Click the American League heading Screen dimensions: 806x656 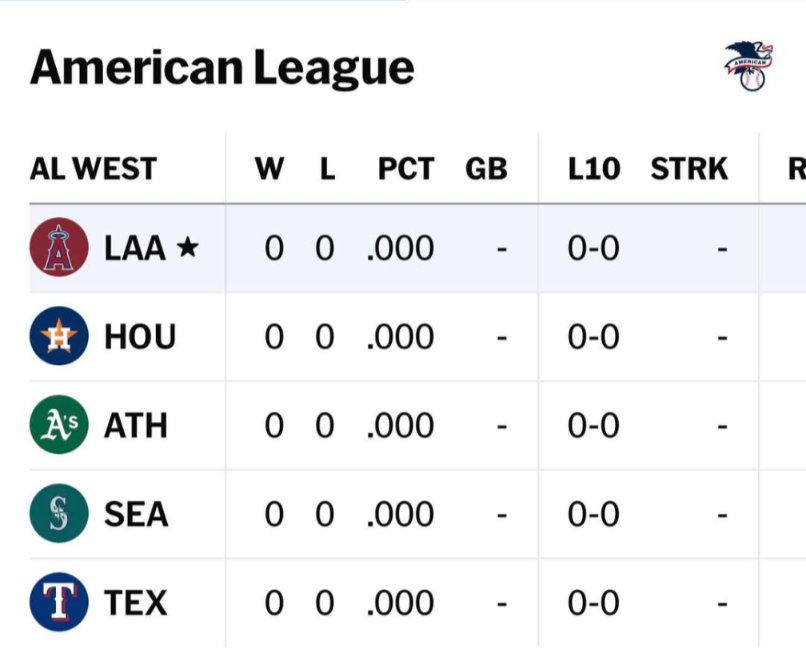tap(222, 68)
